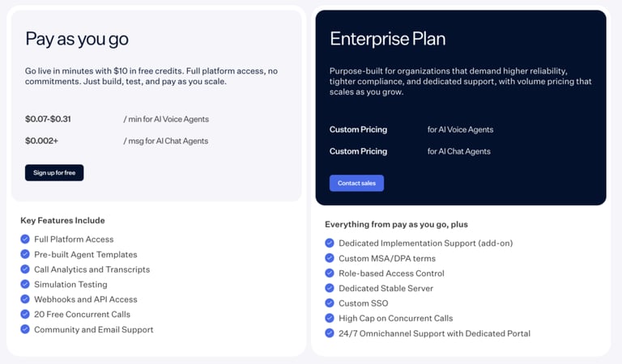Image resolution: width=622 pixels, height=364 pixels.
Task: Click the Sign up for free button
Action: point(54,172)
